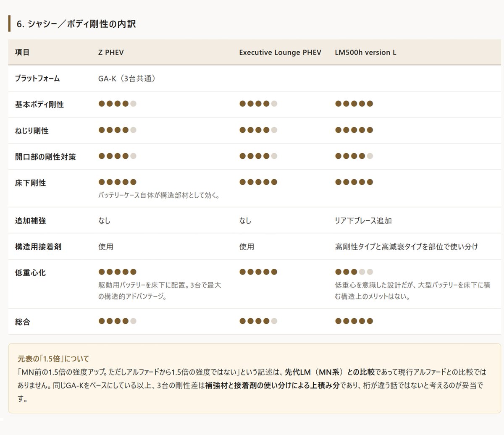Viewport: 504px width, 435px height.
Task: Click the "リア下ブレース追加" cell
Action: click(363, 220)
